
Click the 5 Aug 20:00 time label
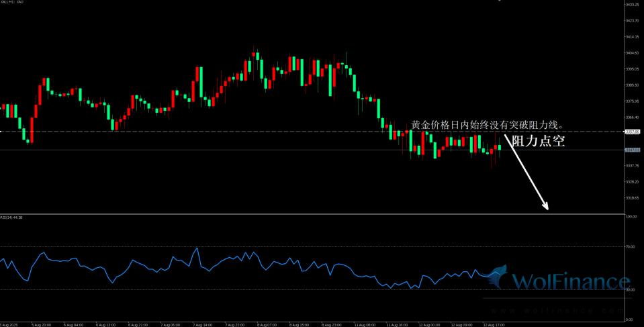point(42,324)
